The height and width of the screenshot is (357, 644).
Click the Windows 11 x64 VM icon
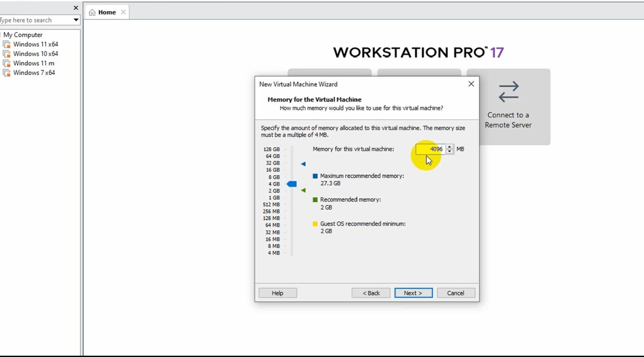[6, 45]
